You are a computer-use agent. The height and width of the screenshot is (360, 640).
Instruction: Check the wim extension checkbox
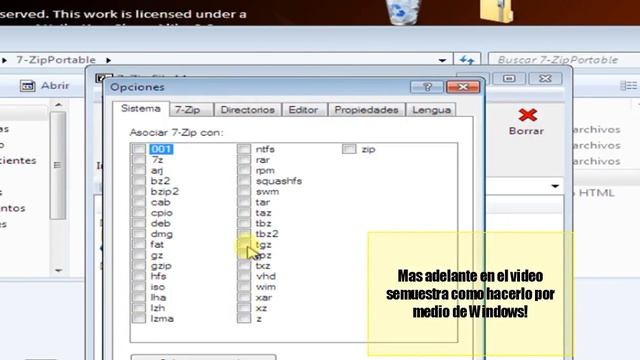click(244, 287)
